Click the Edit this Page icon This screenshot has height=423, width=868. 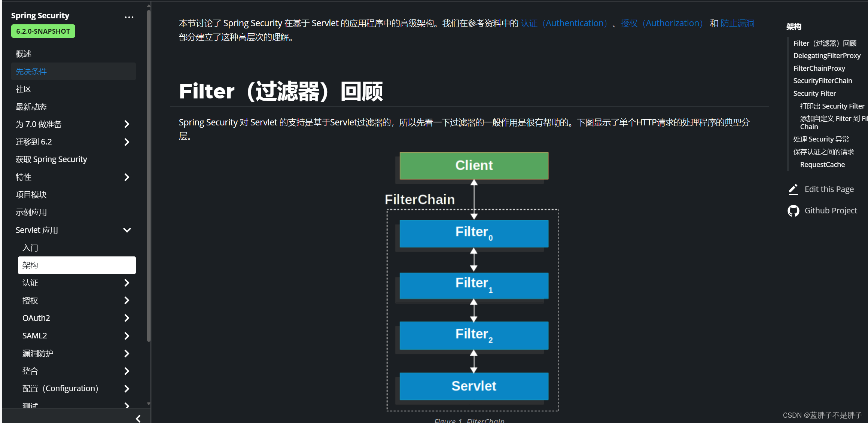(794, 189)
